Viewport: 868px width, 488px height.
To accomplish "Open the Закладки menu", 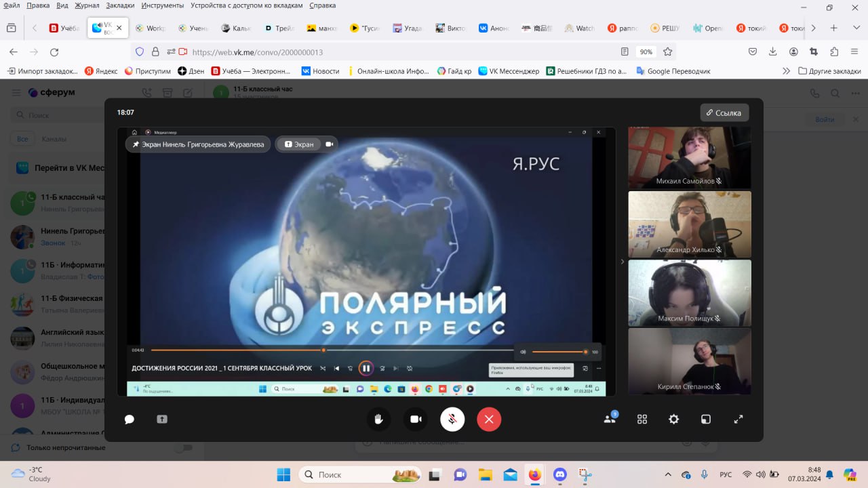I will tap(121, 5).
